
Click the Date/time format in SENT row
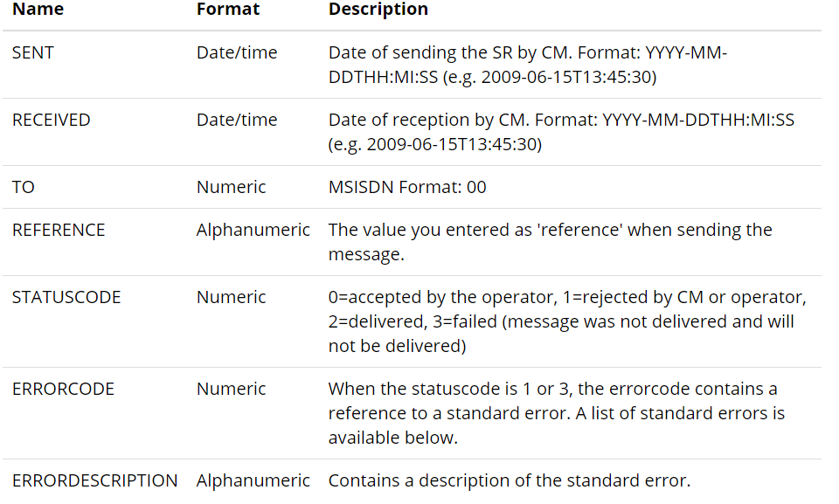237,52
